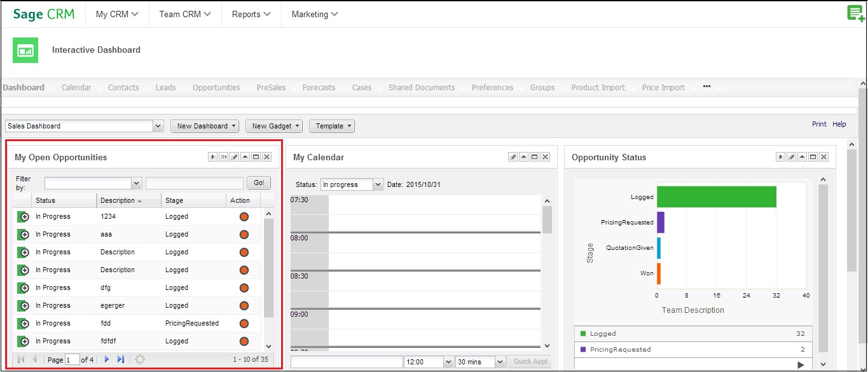Click the list icon in My Open Opportunities header
868x372 pixels.
tap(223, 157)
